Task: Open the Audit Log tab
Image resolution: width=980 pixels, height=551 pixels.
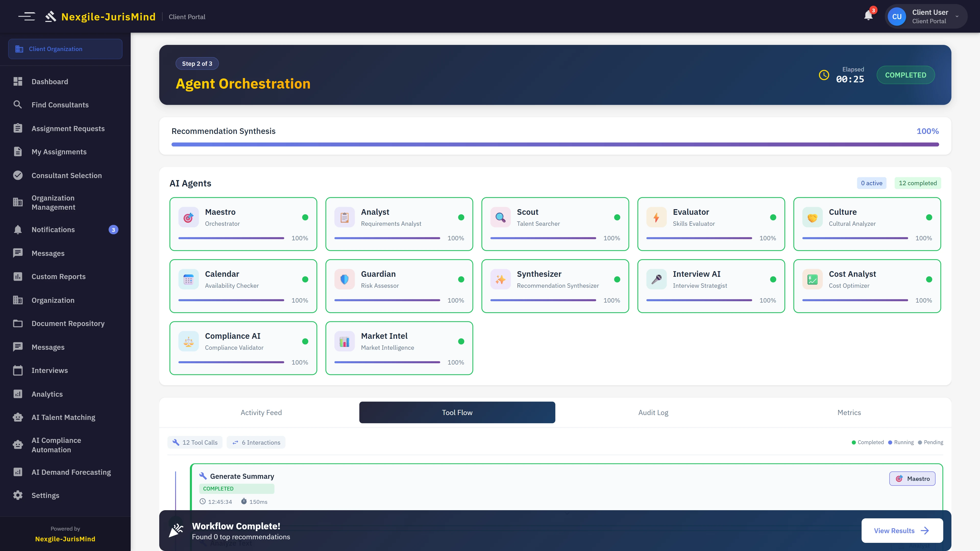Action: pos(653,412)
